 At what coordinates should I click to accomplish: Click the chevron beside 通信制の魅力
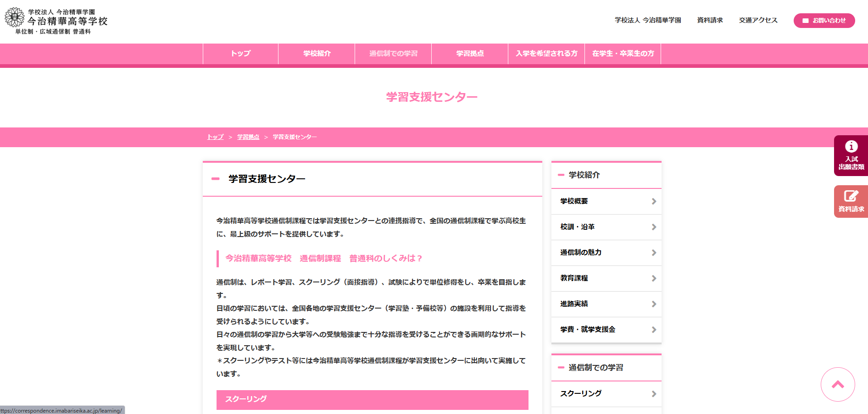point(654,253)
